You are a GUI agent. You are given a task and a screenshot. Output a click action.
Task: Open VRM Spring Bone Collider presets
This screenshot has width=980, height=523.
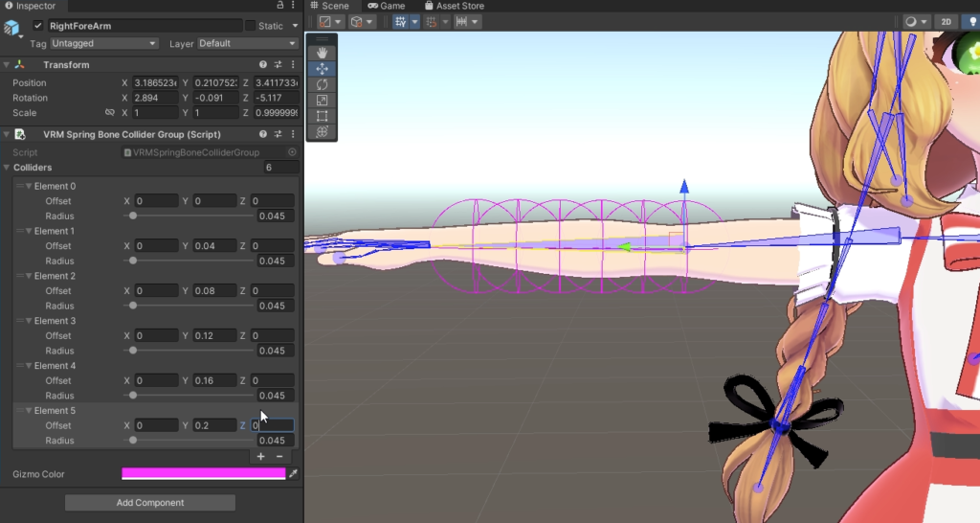278,134
